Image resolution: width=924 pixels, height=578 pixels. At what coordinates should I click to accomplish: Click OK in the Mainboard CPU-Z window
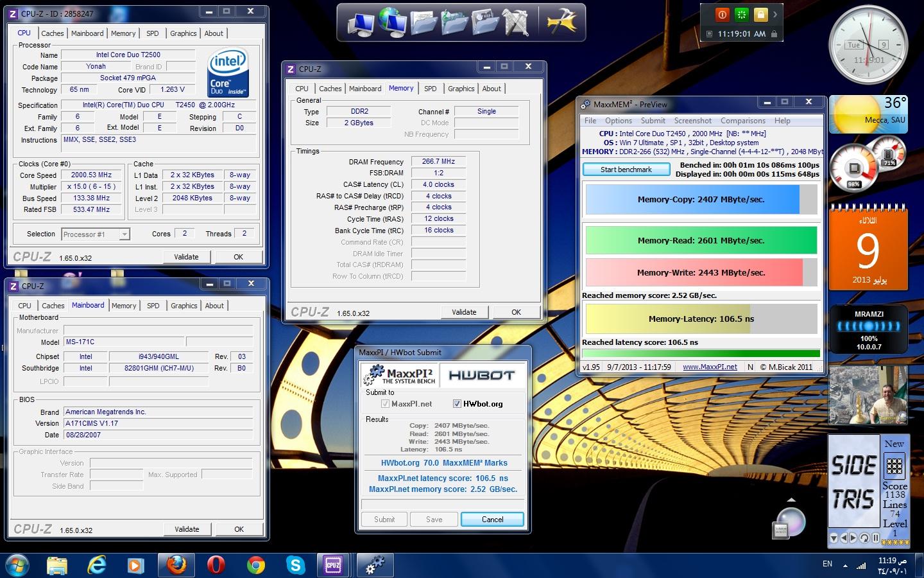[x=239, y=529]
